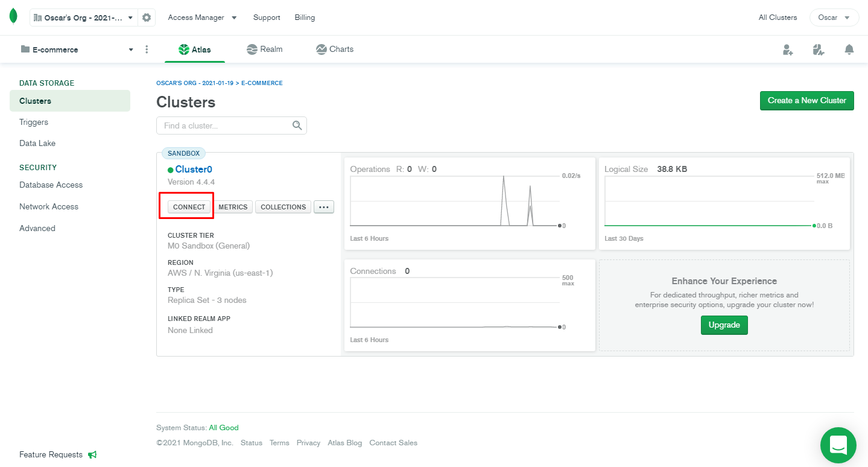Click the AWS / N. Virginia region text
The image size is (868, 467).
[x=220, y=273]
